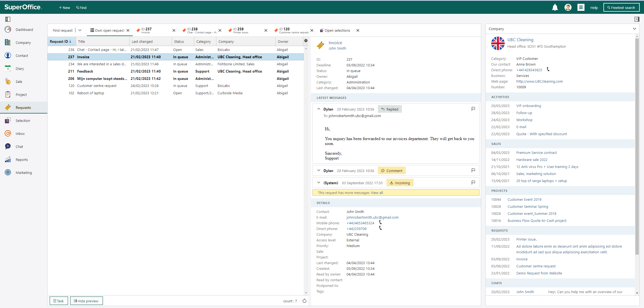
Task: Open the Project clipboard icon
Action: point(8,95)
